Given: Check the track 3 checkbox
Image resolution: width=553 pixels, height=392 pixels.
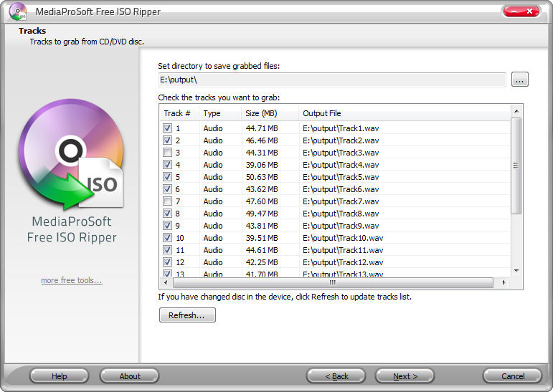Looking at the screenshot, I should [x=168, y=153].
